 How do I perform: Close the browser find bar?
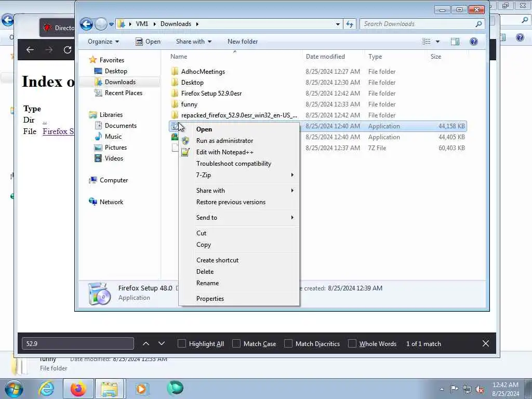[x=486, y=343]
